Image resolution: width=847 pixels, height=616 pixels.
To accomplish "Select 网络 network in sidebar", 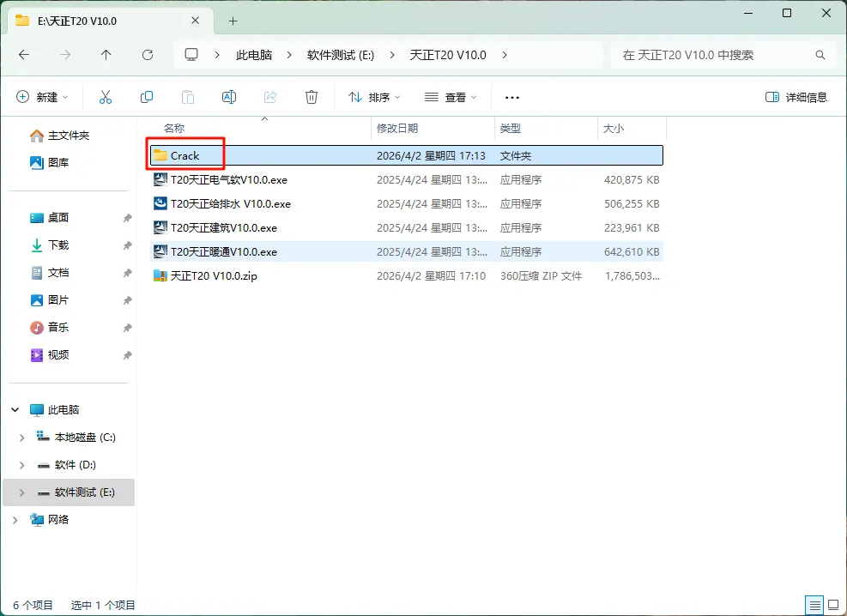I will (x=50, y=520).
